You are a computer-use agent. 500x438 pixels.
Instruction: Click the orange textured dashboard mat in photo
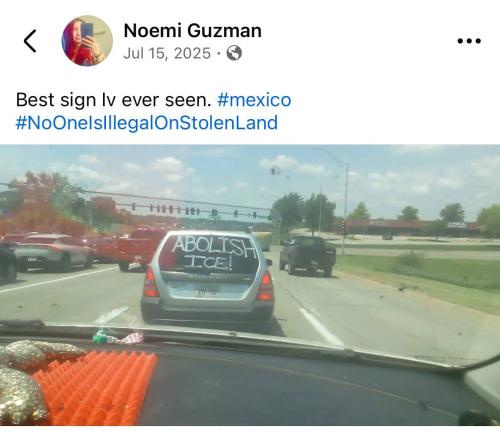tap(97, 388)
